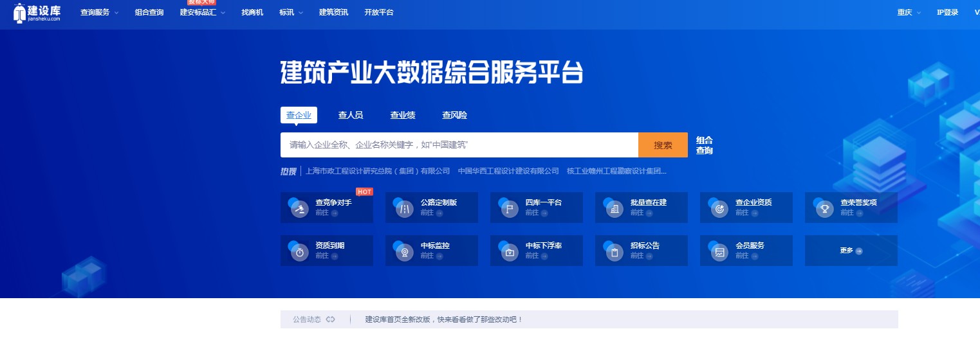Click the 前往 arrow under 中标监控
This screenshot has height=338, width=980.
pyautogui.click(x=439, y=256)
